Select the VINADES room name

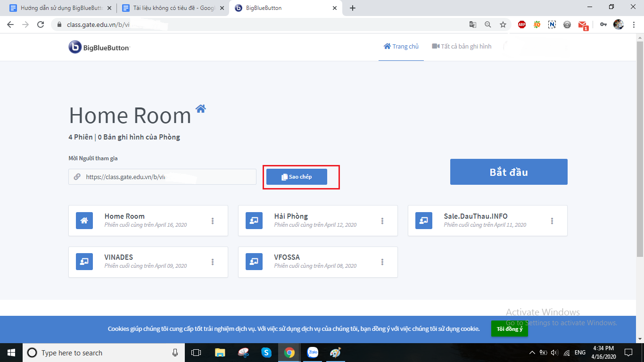[x=119, y=257]
